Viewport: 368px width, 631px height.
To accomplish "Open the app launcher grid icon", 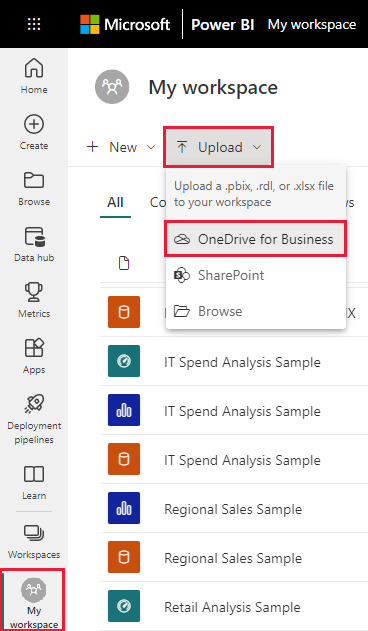I will [x=34, y=24].
